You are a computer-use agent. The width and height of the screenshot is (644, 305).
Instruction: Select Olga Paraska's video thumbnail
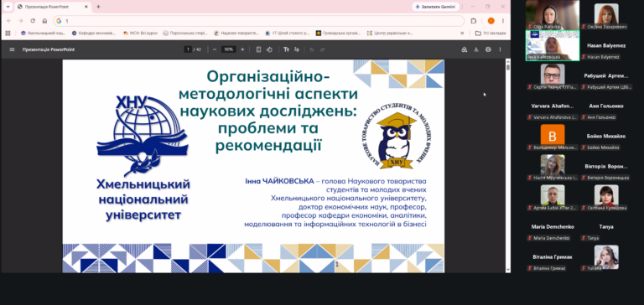[x=553, y=15]
